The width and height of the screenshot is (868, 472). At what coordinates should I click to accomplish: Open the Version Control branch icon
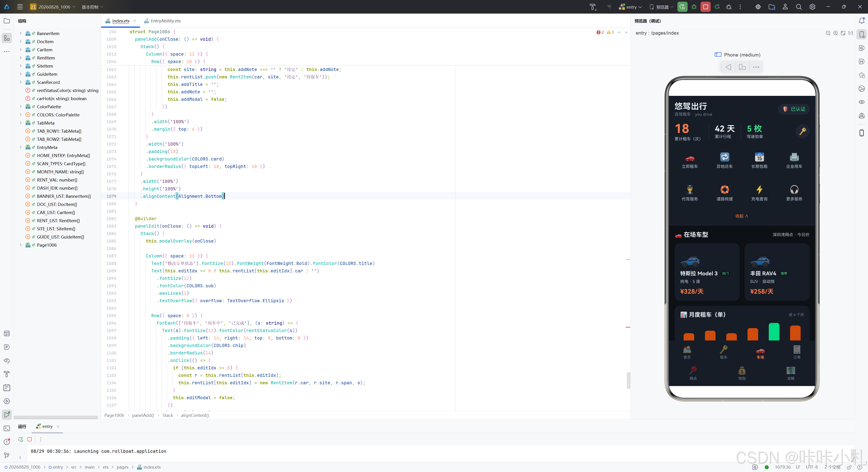[x=7, y=455]
